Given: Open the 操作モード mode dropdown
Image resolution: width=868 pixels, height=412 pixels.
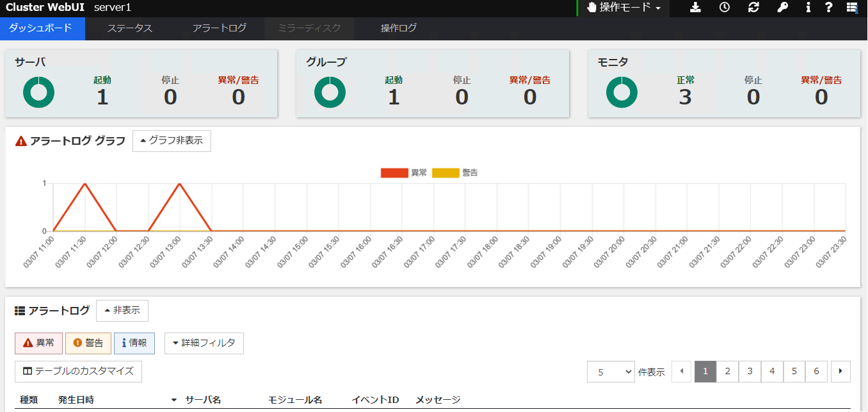Looking at the screenshot, I should tap(623, 8).
